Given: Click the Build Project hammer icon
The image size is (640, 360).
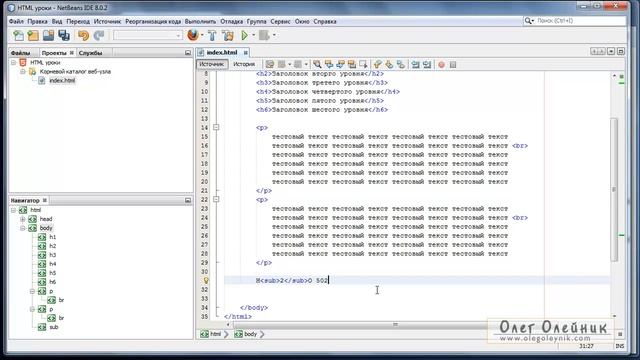Looking at the screenshot, I should pyautogui.click(x=212, y=36).
